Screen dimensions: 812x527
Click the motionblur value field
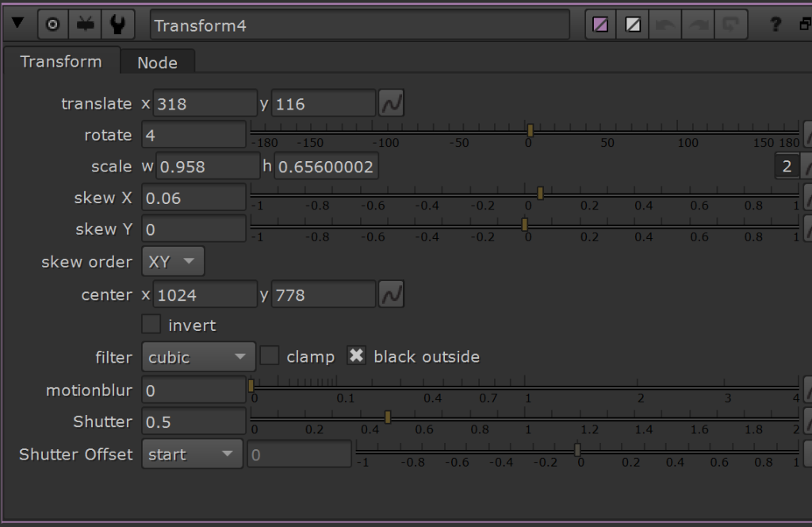pos(193,390)
